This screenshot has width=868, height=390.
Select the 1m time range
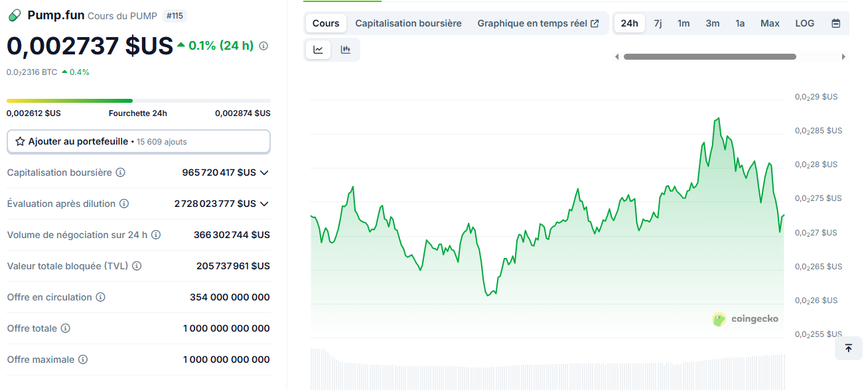tap(684, 23)
